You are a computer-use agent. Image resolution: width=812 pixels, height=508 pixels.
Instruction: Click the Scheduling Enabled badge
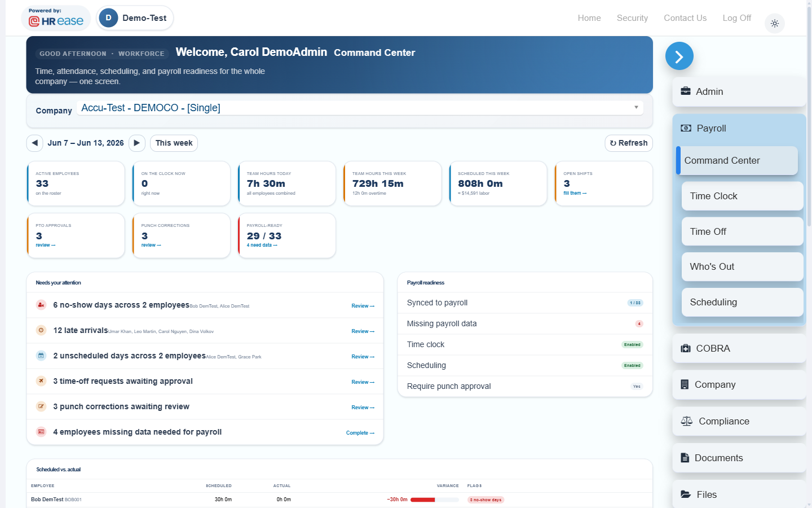tap(632, 365)
